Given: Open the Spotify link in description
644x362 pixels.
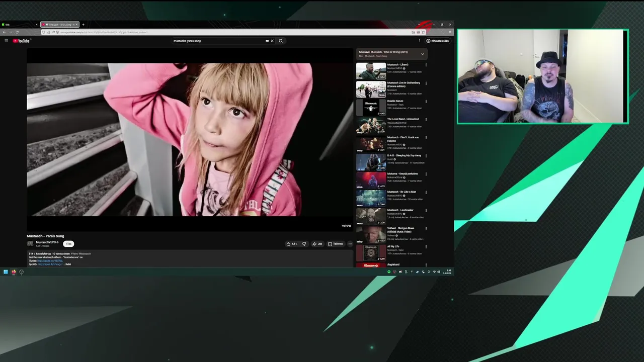Looking at the screenshot, I should point(49,264).
